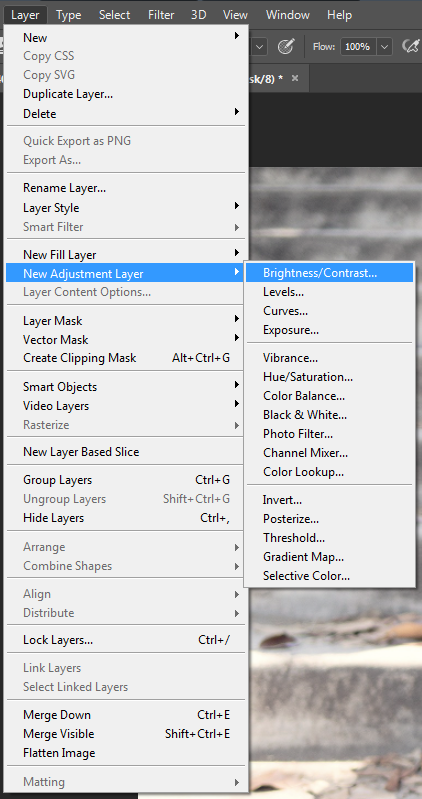Close the document tab with the x
This screenshot has height=799, width=422.
[295, 78]
